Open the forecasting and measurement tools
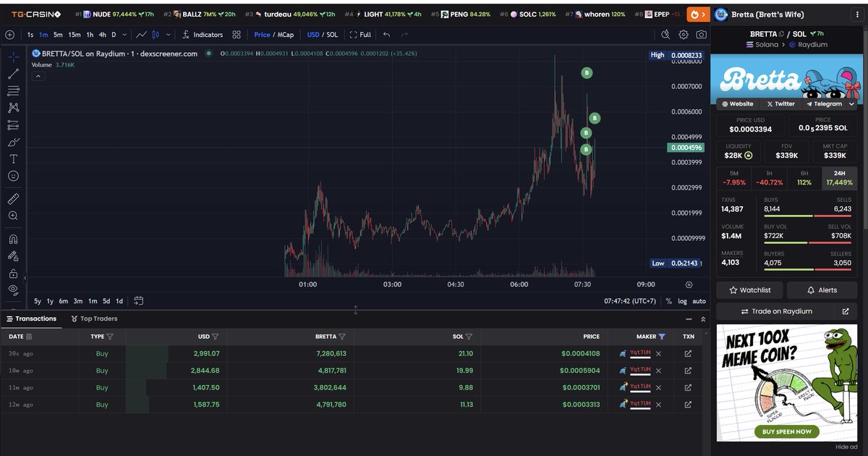Image resolution: width=868 pixels, height=456 pixels. click(13, 124)
